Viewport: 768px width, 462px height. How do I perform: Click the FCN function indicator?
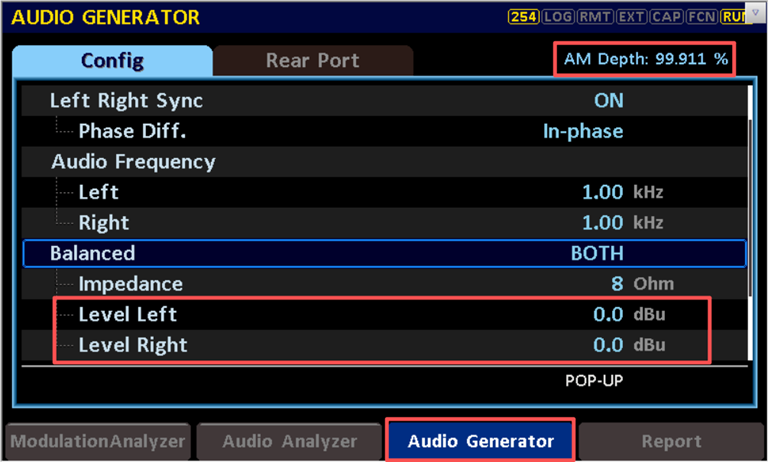701,17
